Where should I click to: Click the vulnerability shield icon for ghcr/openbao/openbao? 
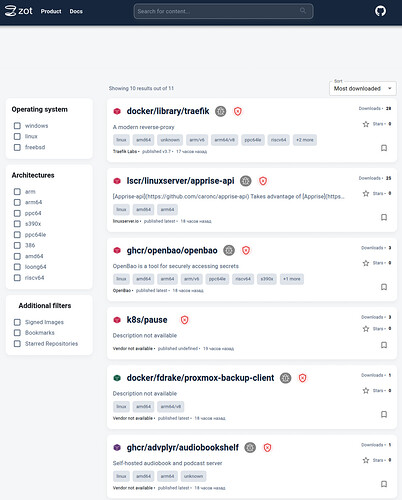[246, 250]
